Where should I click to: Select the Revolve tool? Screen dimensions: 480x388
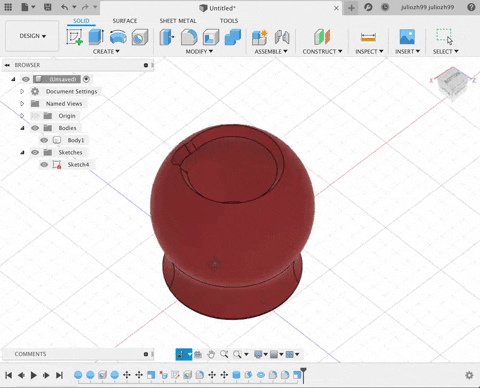(118, 37)
